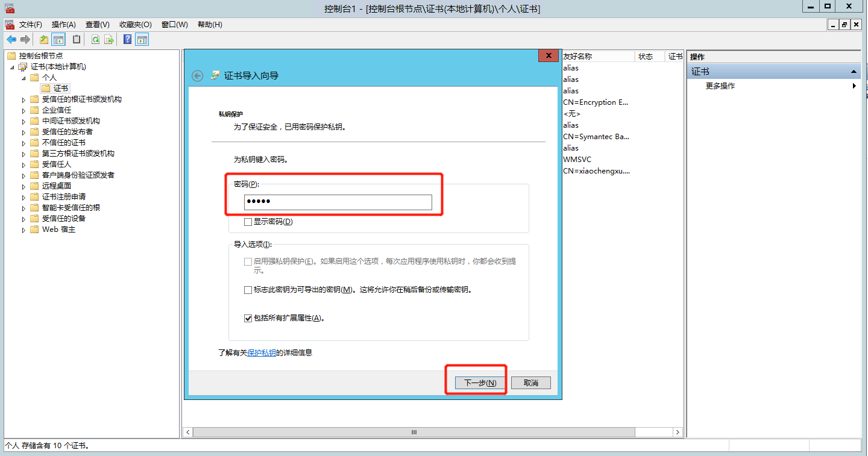The image size is (868, 456).
Task: Collapse the 个人 tree node
Action: coord(24,78)
